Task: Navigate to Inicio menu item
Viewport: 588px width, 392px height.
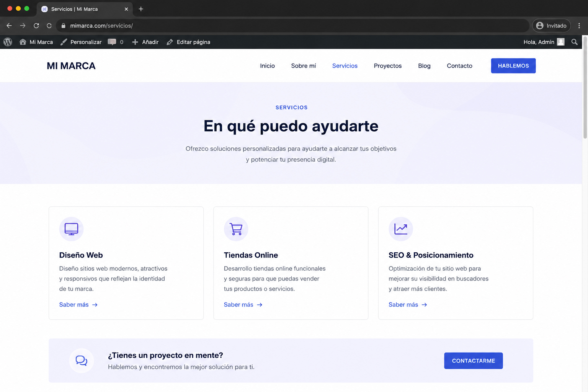Action: click(267, 66)
